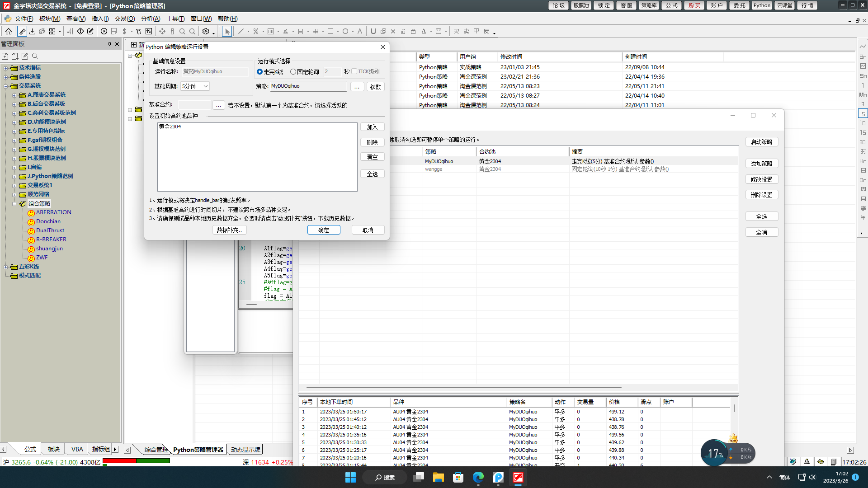Image resolution: width=868 pixels, height=488 pixels.
Task: Select the line drawing tool
Action: [x=241, y=31]
